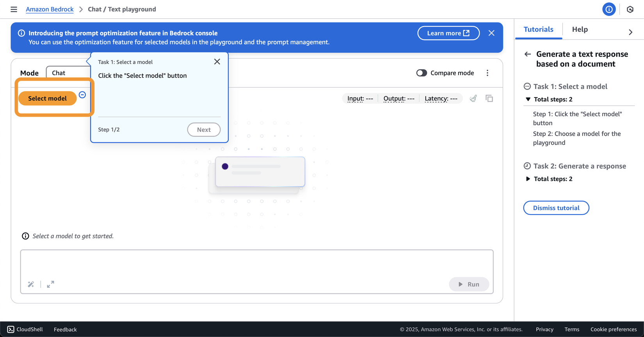
Task: Click the hexagon settings icon in header
Action: click(630, 9)
